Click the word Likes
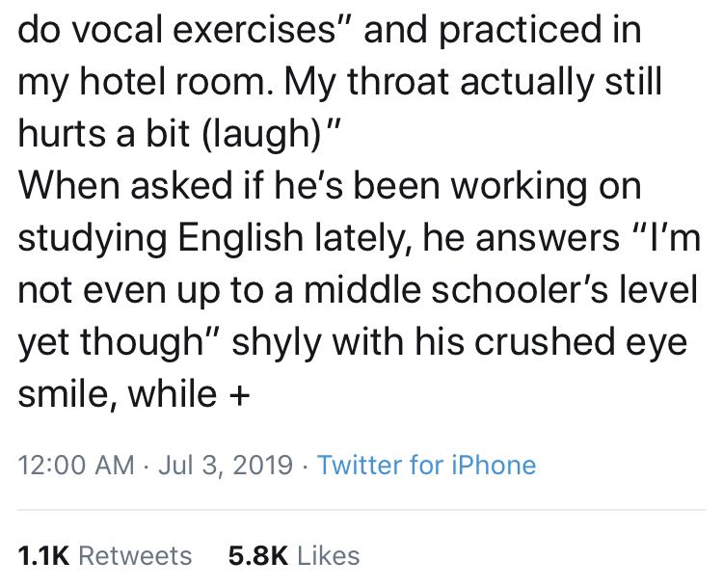The height and width of the screenshot is (588, 723). tap(327, 555)
